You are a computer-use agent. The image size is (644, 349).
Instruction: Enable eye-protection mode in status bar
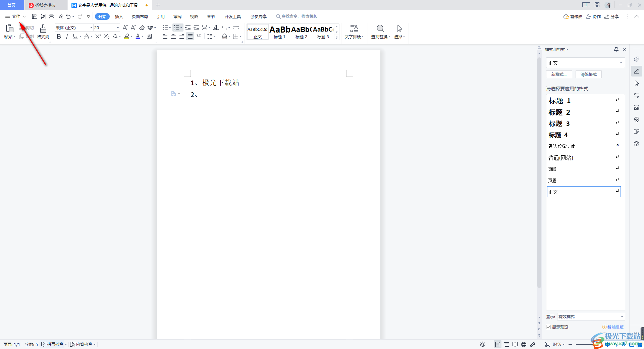tap(482, 344)
